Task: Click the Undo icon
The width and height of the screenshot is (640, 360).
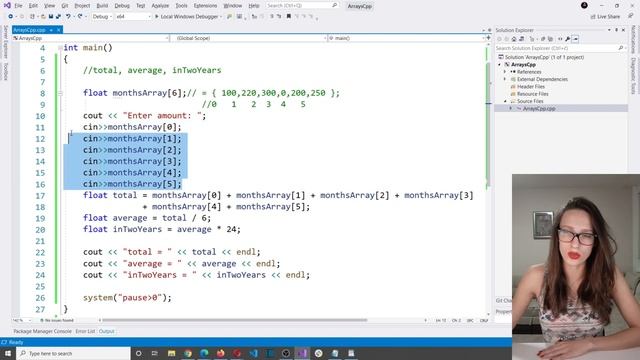Action: click(68, 17)
